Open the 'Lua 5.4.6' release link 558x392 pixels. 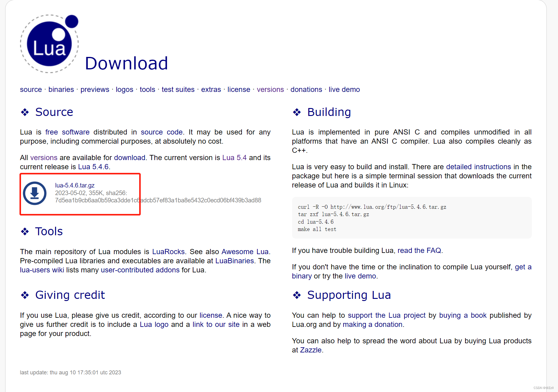pyautogui.click(x=93, y=167)
